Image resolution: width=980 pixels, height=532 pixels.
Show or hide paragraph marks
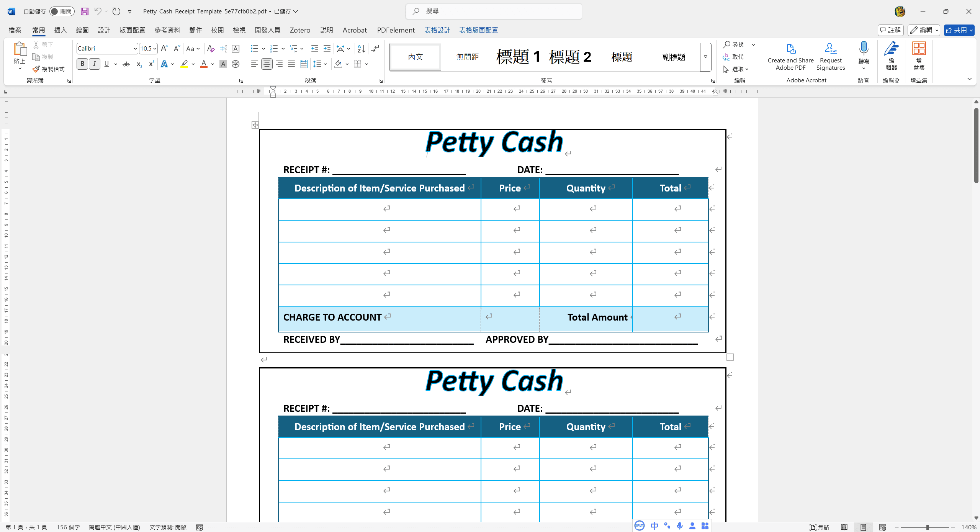point(375,48)
